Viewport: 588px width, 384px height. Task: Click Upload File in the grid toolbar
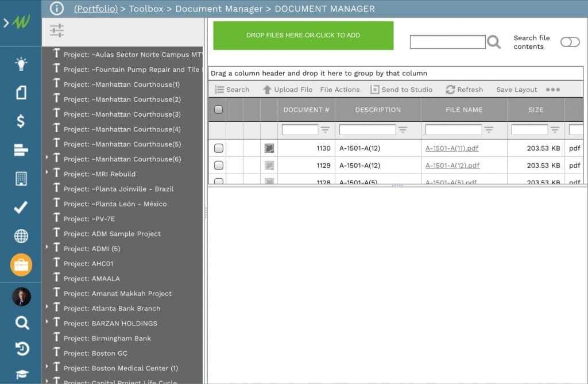tap(288, 90)
